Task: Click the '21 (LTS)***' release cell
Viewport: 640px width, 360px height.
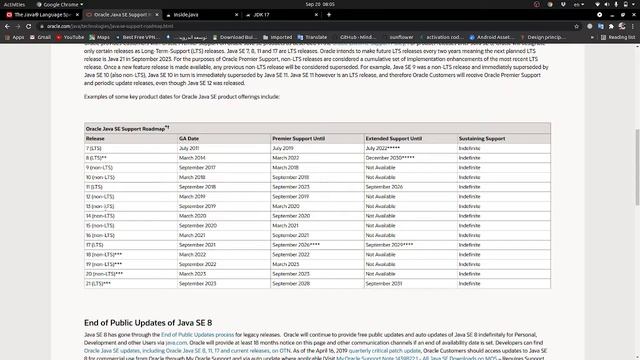Action: 131,284
